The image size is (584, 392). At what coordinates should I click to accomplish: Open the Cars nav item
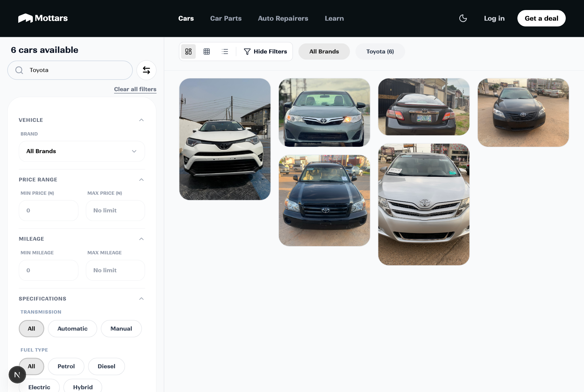(186, 18)
